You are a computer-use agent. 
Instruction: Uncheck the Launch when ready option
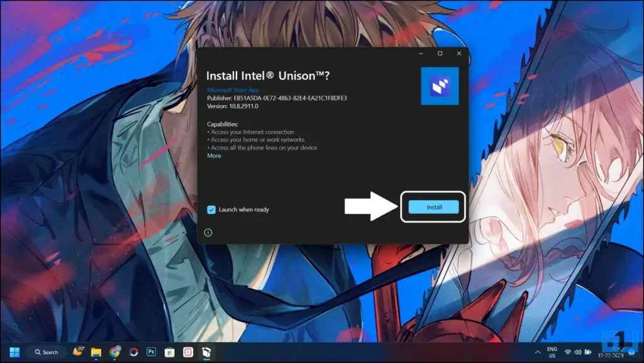211,209
